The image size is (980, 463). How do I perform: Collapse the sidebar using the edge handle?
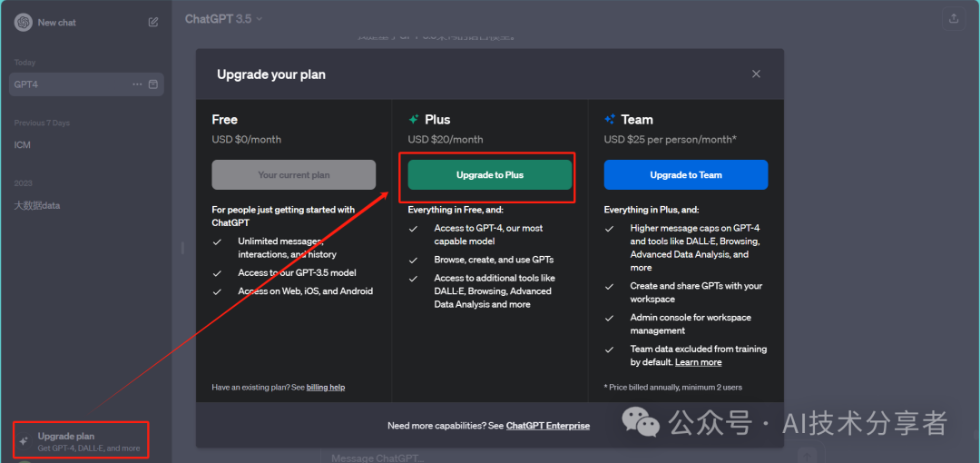pos(181,248)
